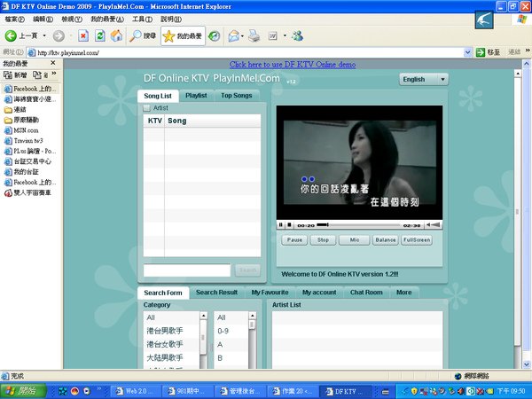Open the Chat Room tab

(366, 293)
